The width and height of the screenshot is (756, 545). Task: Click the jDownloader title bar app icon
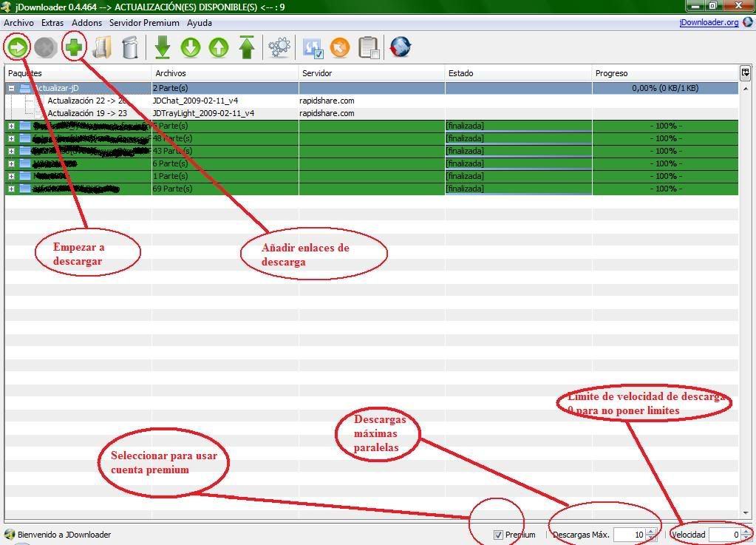coord(6,6)
